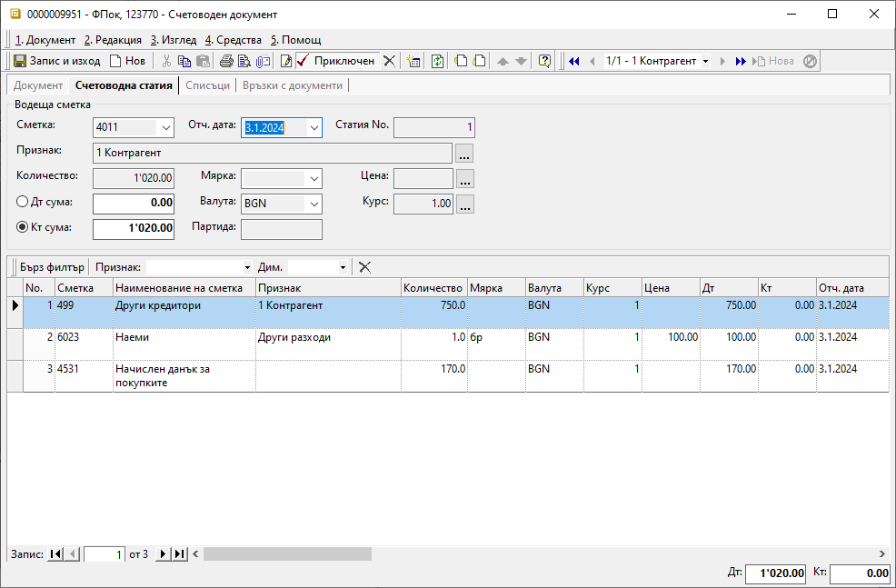Go to first record using double-left arrows
Viewport: 896px width, 588px height.
573,61
